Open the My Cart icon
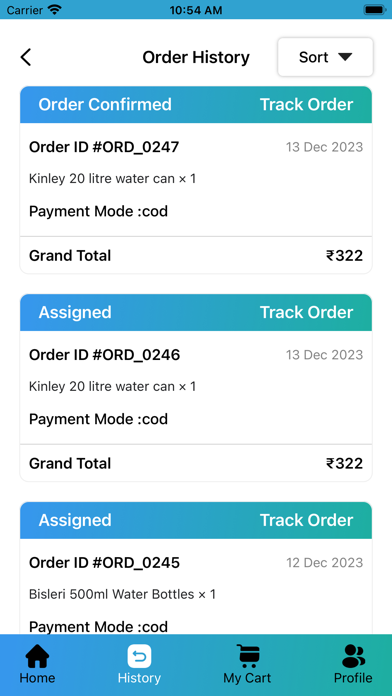 (x=247, y=656)
